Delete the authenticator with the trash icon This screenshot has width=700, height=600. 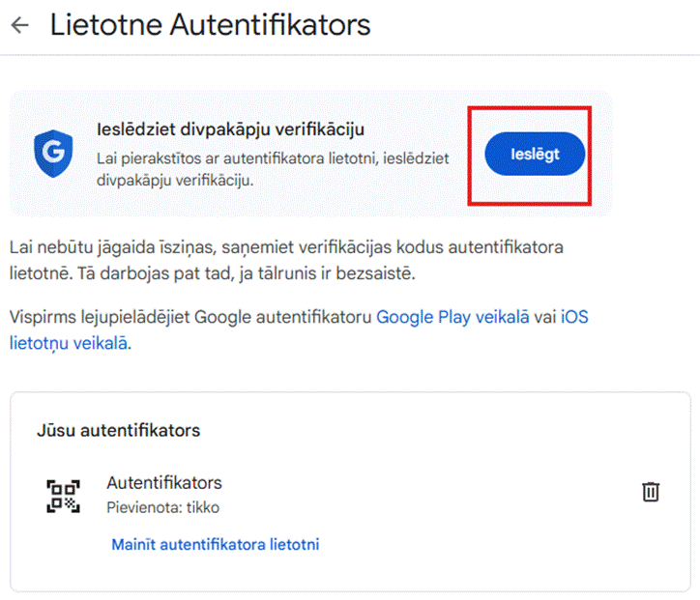(651, 492)
